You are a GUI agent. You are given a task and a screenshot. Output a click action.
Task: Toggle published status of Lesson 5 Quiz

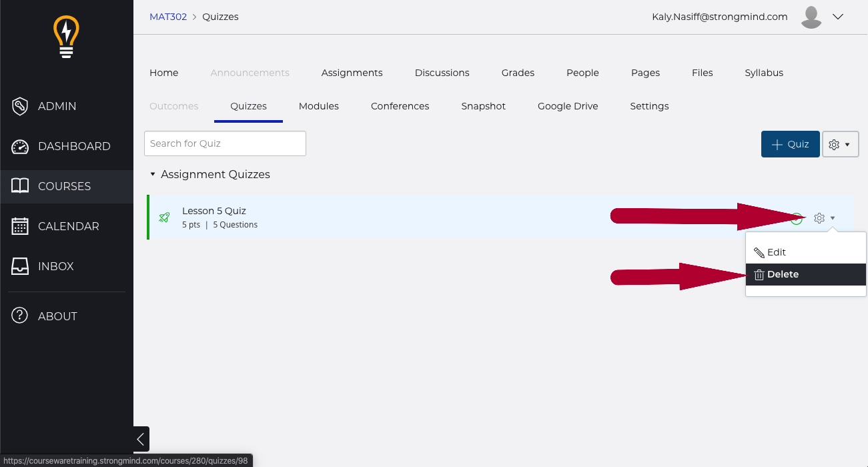click(796, 218)
